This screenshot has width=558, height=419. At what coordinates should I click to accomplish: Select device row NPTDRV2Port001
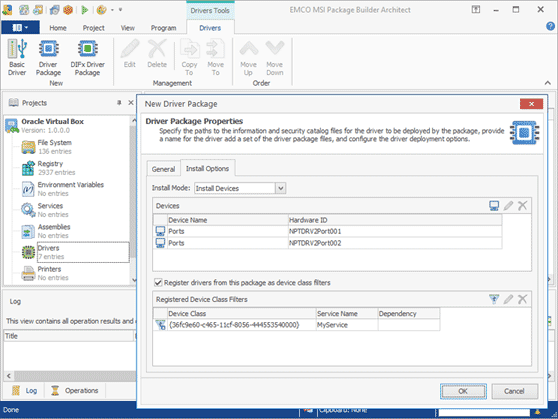coord(327,231)
